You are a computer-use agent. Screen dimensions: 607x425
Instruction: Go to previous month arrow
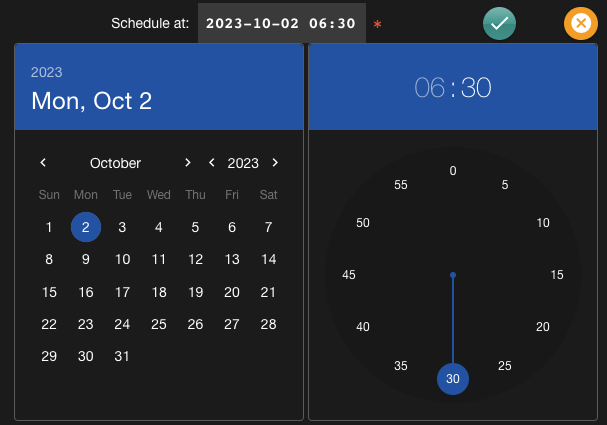(43, 163)
